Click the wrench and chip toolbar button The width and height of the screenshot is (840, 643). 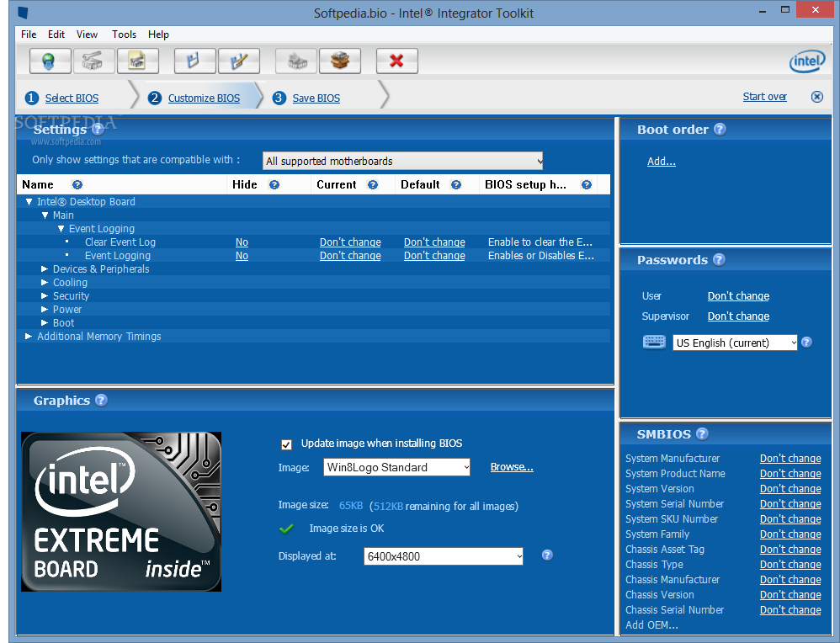coord(93,61)
